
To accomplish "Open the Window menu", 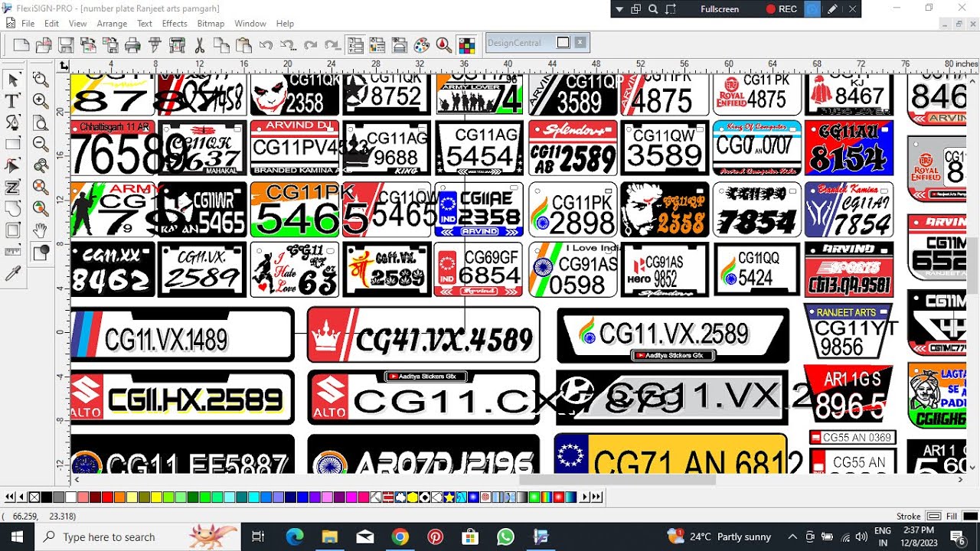I will click(x=250, y=24).
